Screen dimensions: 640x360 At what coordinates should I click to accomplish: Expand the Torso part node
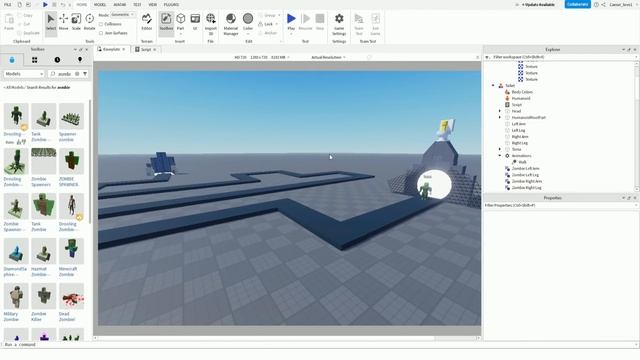(500, 149)
